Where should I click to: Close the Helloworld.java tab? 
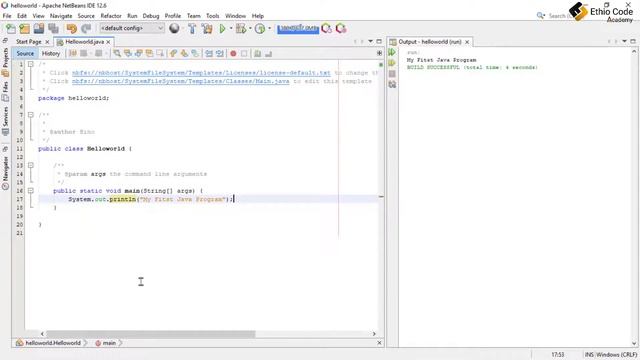[108, 42]
